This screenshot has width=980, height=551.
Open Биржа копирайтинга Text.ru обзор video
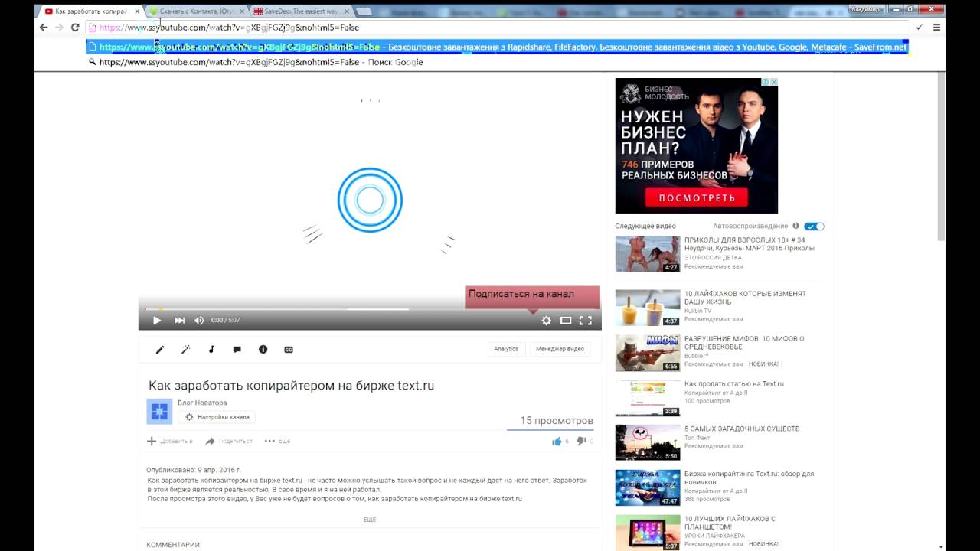coord(750,478)
